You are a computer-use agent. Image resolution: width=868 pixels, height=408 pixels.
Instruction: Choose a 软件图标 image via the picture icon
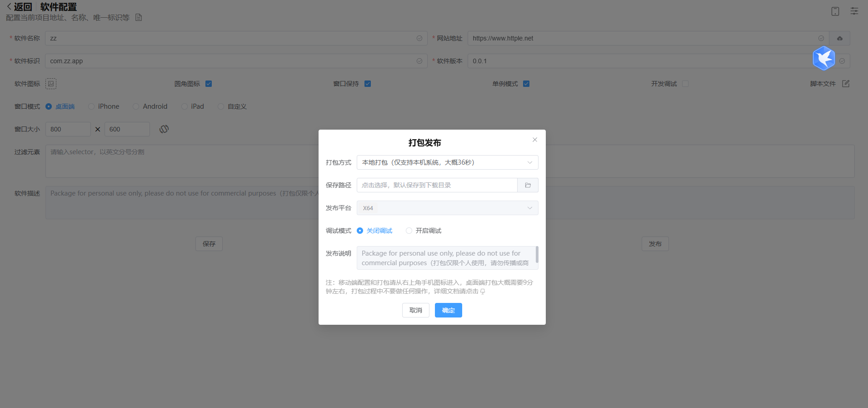tap(51, 84)
